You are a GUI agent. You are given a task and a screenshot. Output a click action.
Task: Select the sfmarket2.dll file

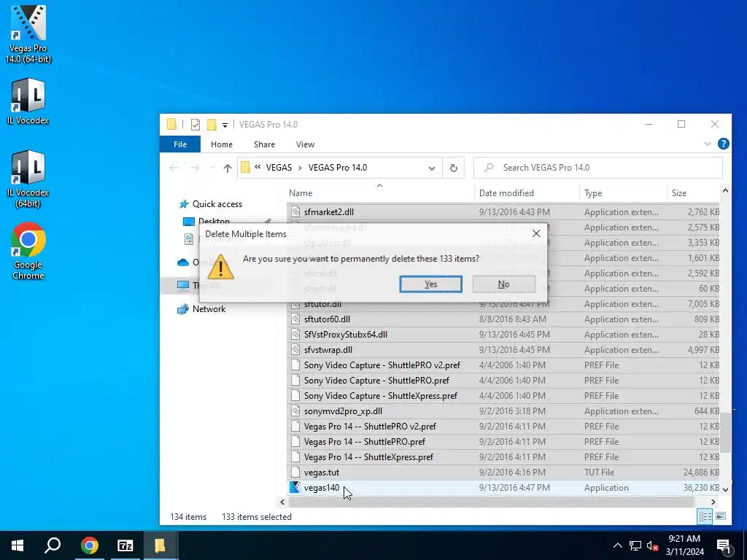click(329, 212)
